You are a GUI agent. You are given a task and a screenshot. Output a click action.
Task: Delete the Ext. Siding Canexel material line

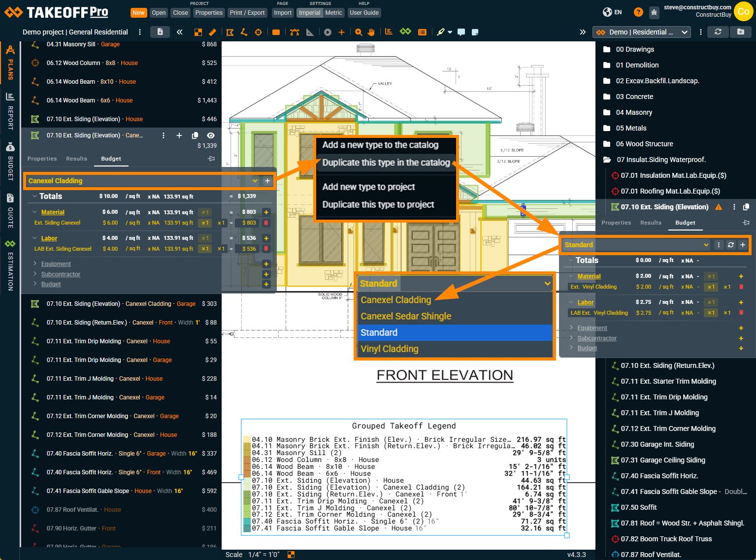(266, 223)
